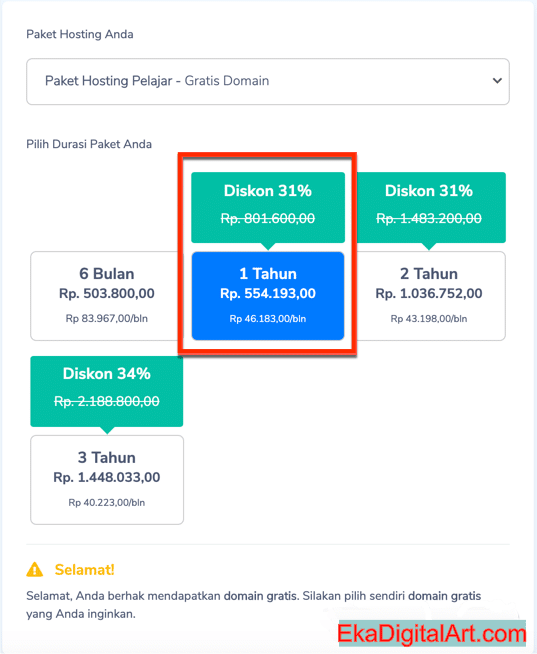The width and height of the screenshot is (537, 654).
Task: Click the Selamat! heading
Action: (x=85, y=570)
